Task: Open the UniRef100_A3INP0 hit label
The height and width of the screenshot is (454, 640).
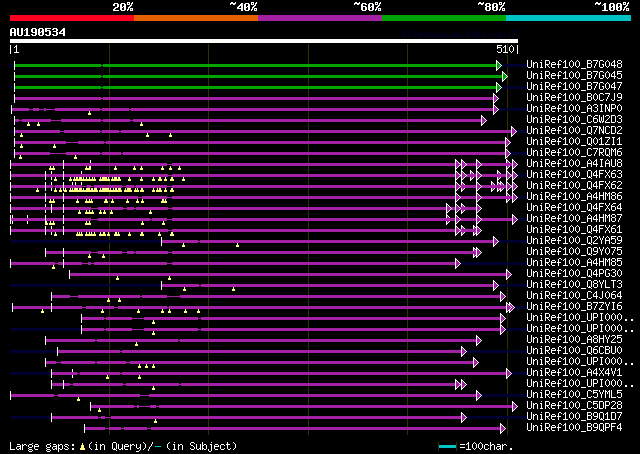Action: [574, 109]
